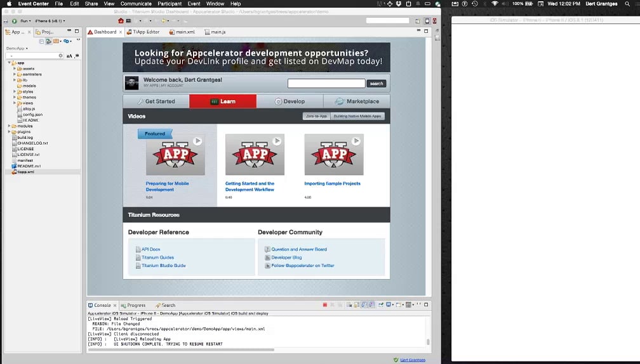Toggle Link with Editor in App Explorer
This screenshot has height=364, width=640.
[x=48, y=41]
